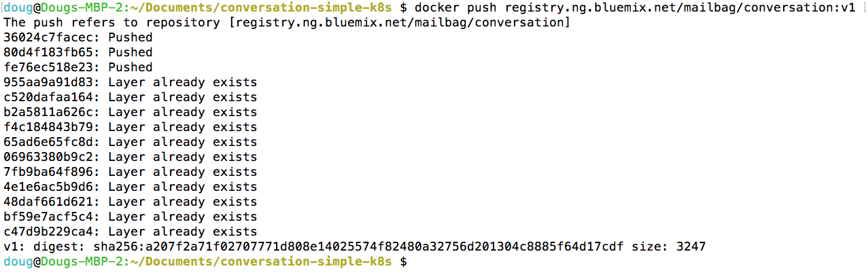
Task: Click layer hash b2a5811a626c
Action: 48,112
